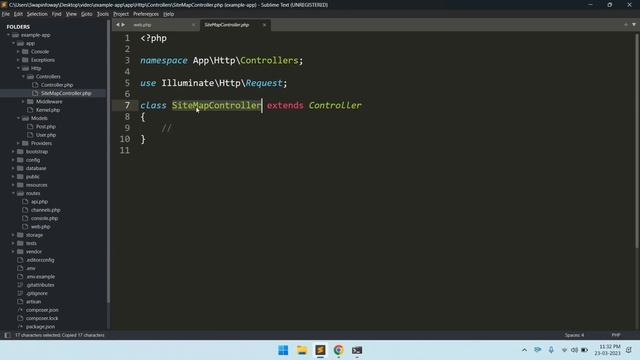640x360 pixels.
Task: Click the volume tray icon
Action: click(574, 350)
